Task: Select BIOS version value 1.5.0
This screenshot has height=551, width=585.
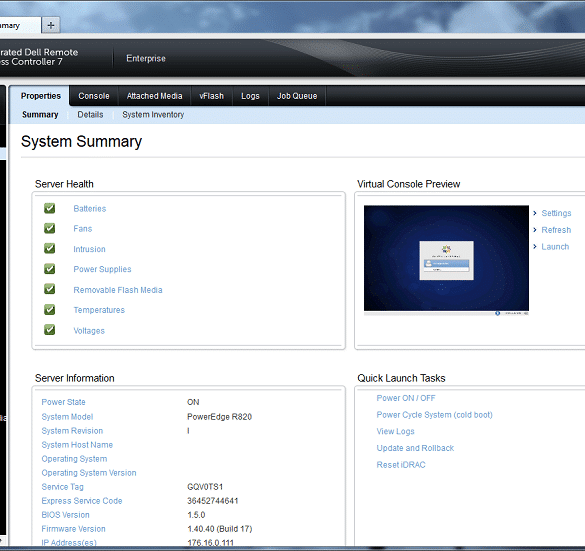Action: [x=196, y=515]
